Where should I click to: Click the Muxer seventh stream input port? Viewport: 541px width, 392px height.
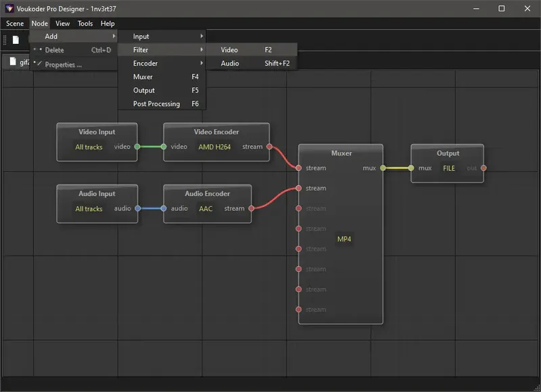299,289
